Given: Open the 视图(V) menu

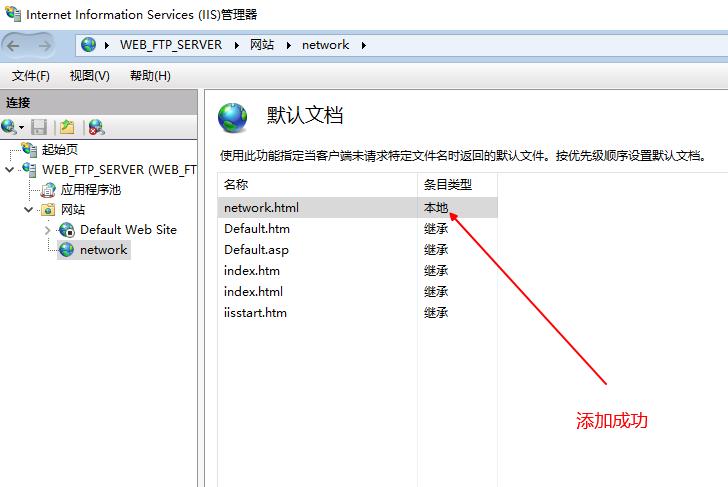Looking at the screenshot, I should 90,76.
